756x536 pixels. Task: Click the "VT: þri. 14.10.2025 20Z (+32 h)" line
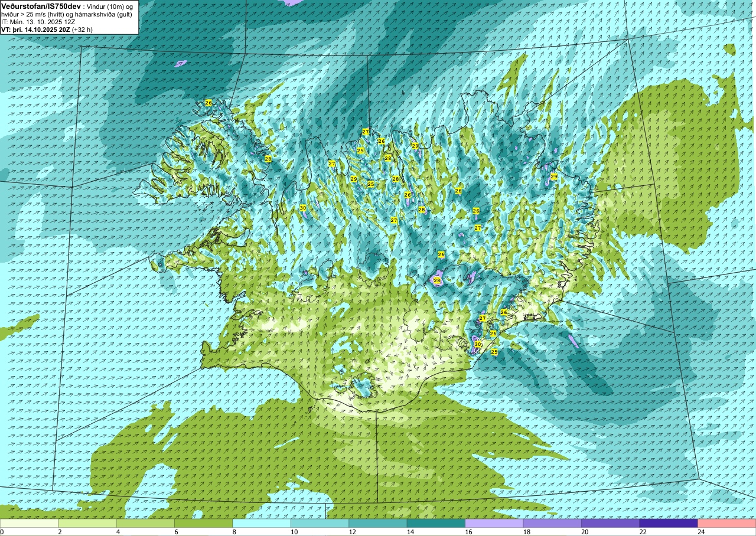(47, 29)
